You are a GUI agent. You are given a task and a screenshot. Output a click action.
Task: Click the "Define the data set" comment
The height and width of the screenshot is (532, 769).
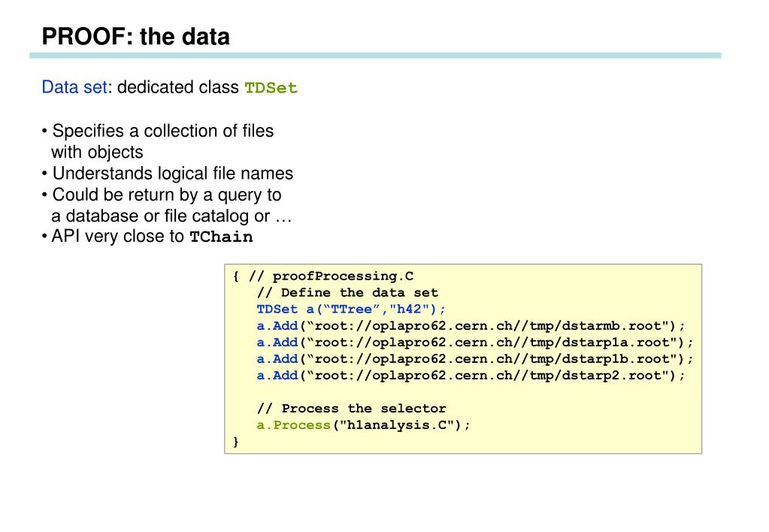347,293
